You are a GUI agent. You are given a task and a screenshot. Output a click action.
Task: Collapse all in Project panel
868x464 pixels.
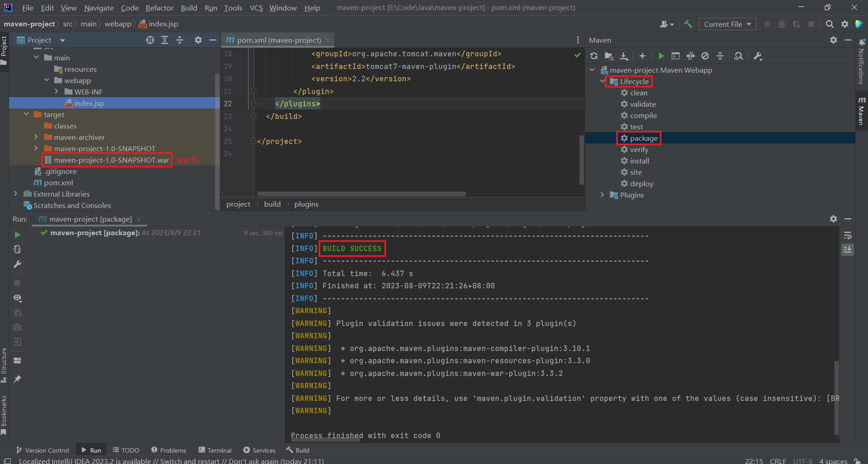pyautogui.click(x=180, y=40)
